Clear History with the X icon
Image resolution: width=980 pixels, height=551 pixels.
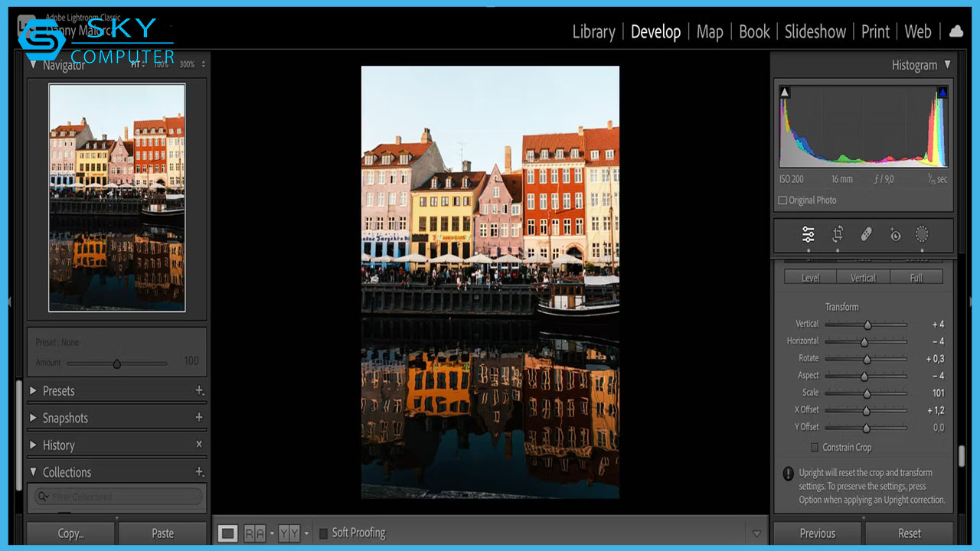point(199,445)
